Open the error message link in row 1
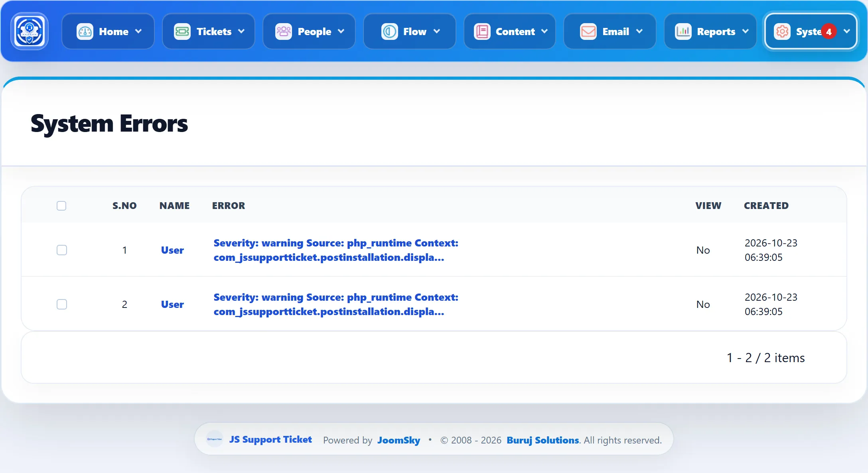 point(336,250)
